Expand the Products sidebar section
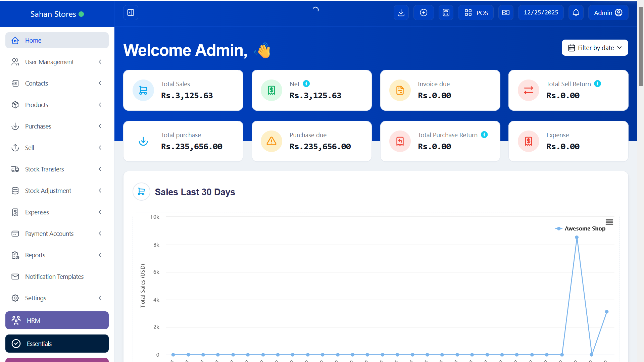This screenshot has height=362, width=644. [x=57, y=105]
